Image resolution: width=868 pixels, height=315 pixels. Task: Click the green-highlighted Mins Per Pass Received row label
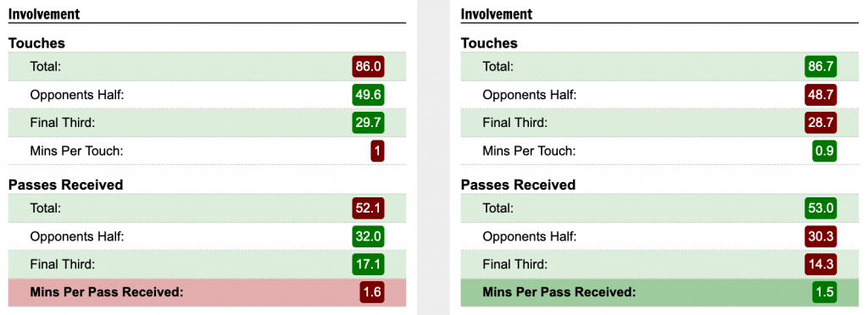(559, 292)
